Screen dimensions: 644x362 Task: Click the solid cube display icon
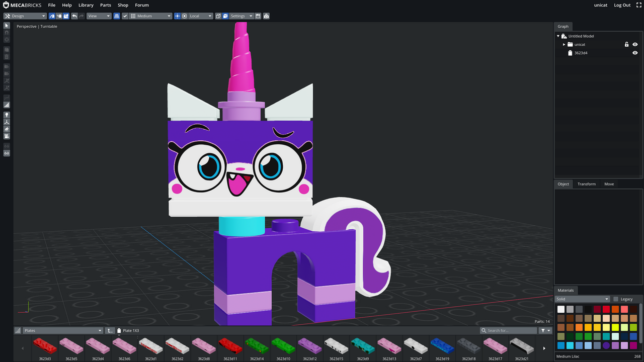point(225,16)
